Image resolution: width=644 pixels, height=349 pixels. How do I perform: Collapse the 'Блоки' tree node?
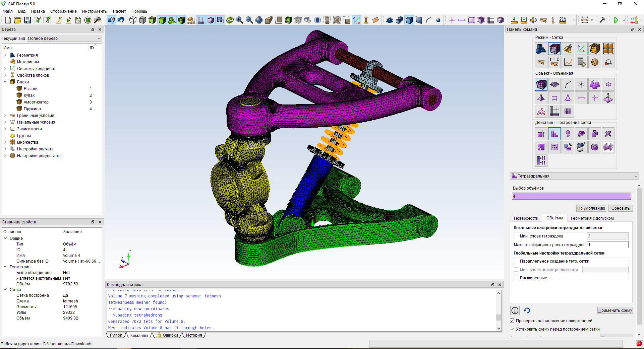(x=5, y=82)
